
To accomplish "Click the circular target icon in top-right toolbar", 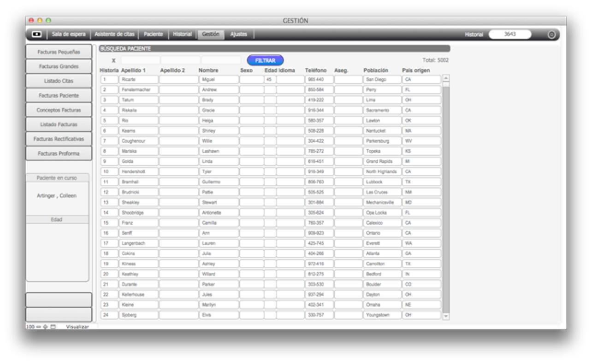I will [x=551, y=35].
